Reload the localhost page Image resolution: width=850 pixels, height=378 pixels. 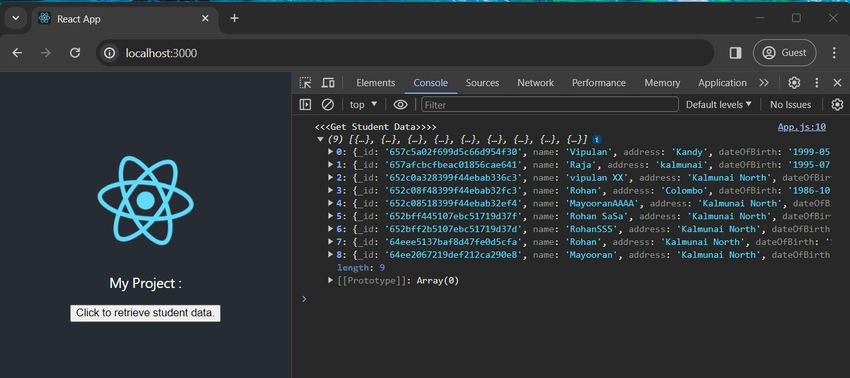coord(75,53)
